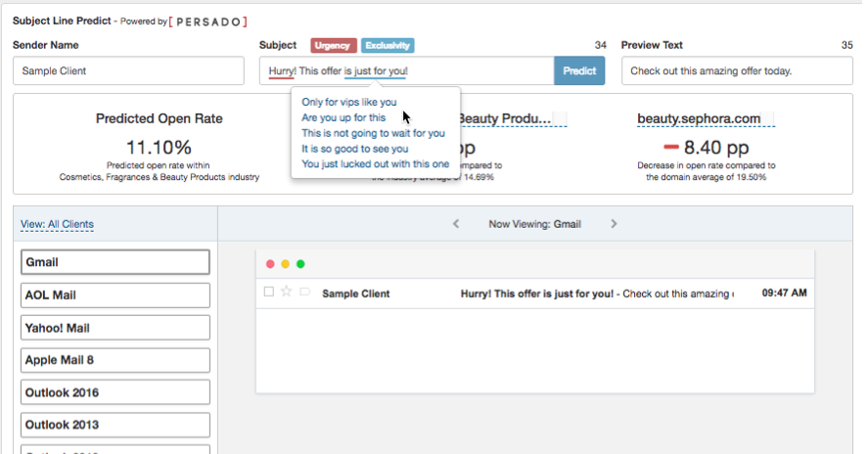
Task: Click the 09:47 AM timestamp
Action: (x=784, y=293)
